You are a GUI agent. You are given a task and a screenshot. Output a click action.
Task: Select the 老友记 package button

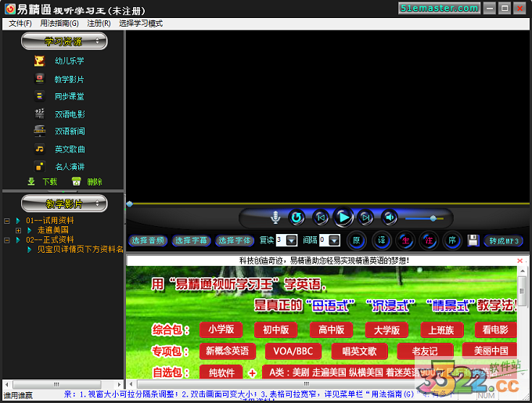[425, 351]
